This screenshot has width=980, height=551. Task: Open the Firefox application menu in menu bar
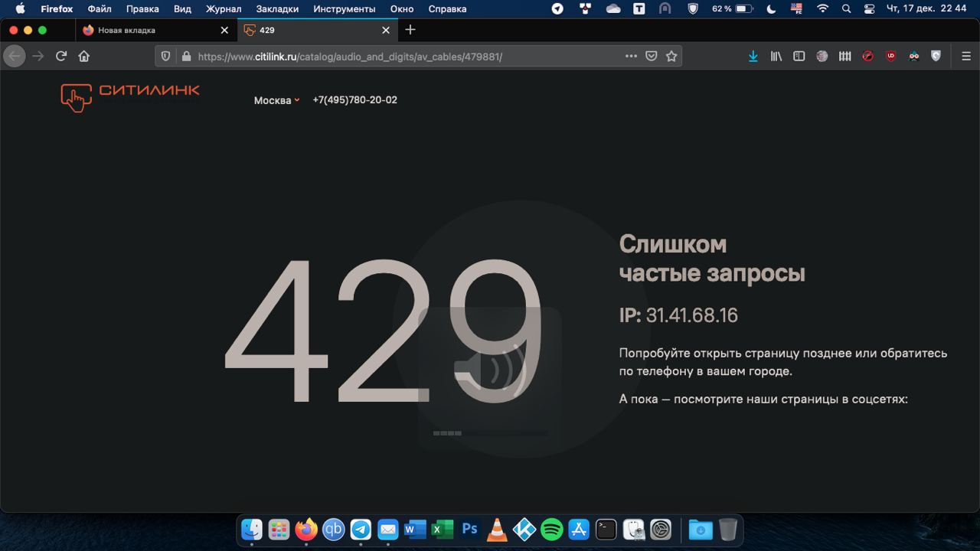tap(57, 9)
